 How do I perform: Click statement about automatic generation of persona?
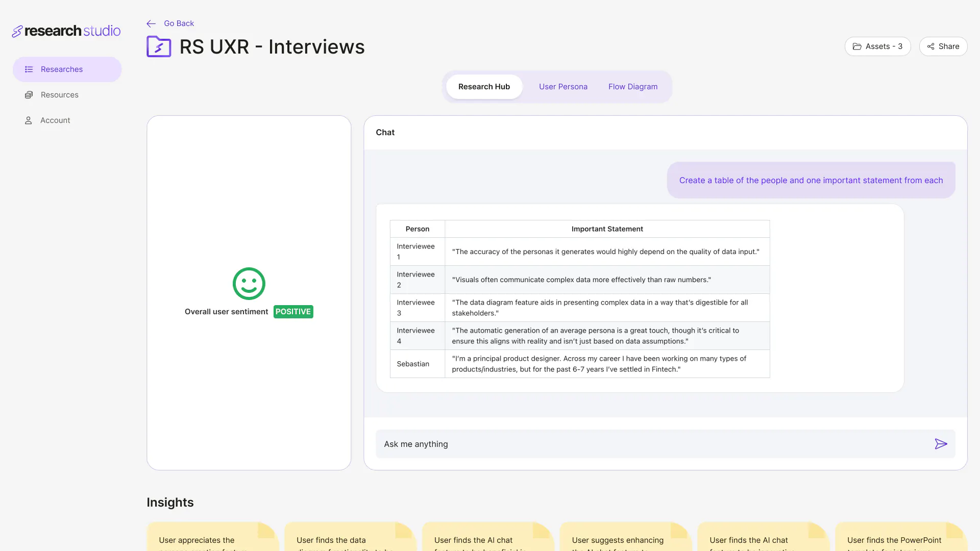(x=607, y=336)
